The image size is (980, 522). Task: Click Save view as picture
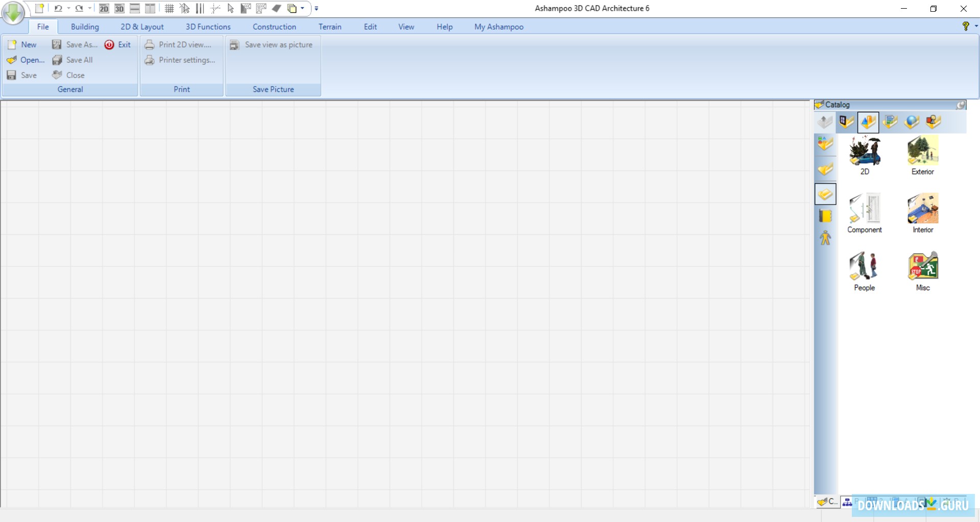click(x=278, y=44)
